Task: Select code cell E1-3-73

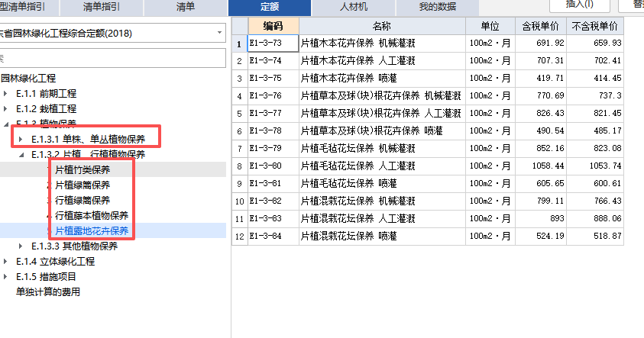Action: [273, 43]
